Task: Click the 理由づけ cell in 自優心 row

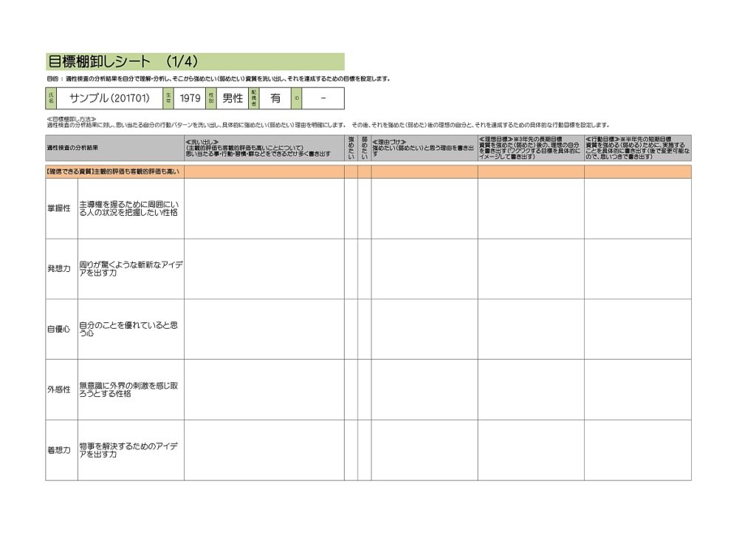Action: (x=425, y=329)
